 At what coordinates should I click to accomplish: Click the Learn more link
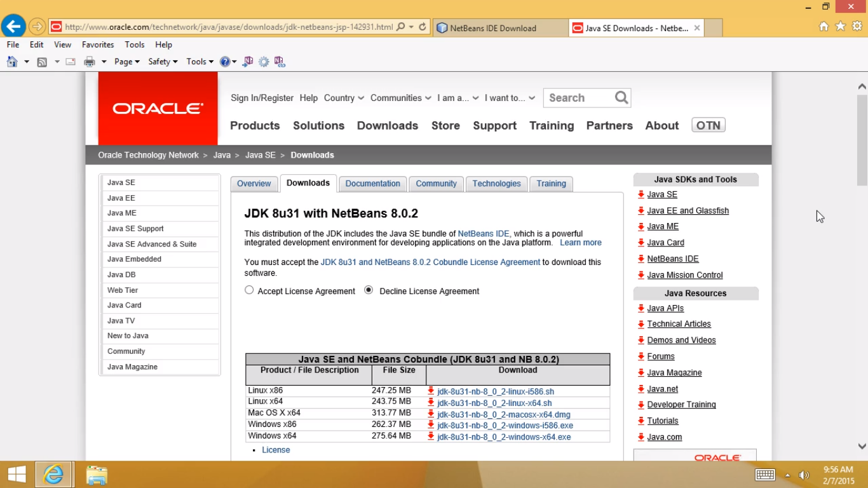tap(581, 243)
